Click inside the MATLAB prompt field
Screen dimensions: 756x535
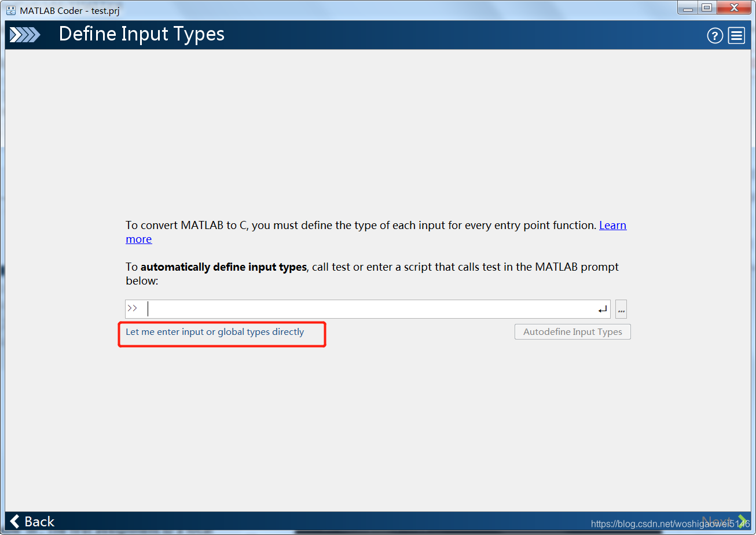[x=368, y=309]
